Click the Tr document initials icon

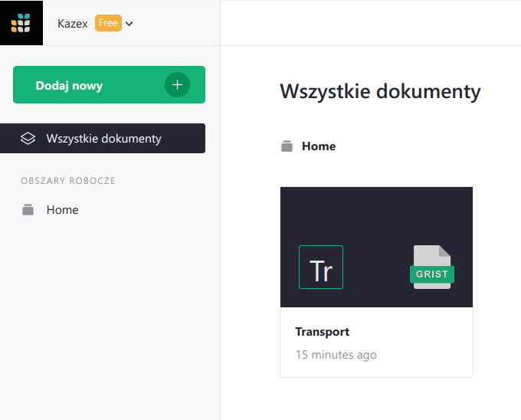point(321,267)
